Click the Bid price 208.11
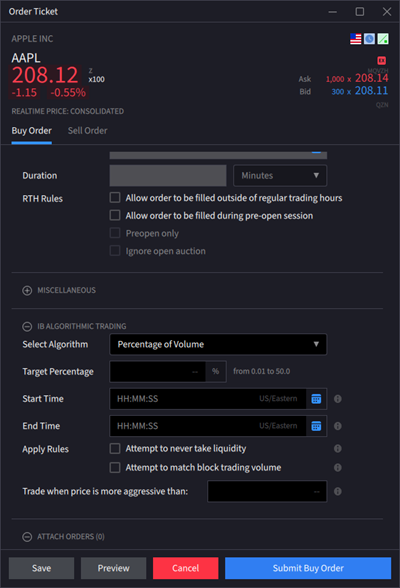The width and height of the screenshot is (400, 588). (372, 91)
